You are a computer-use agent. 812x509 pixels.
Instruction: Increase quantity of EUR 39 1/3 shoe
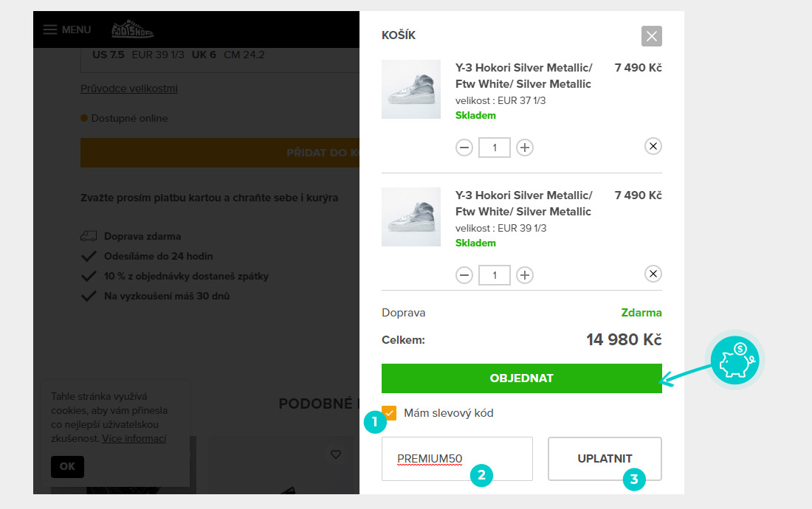click(524, 275)
